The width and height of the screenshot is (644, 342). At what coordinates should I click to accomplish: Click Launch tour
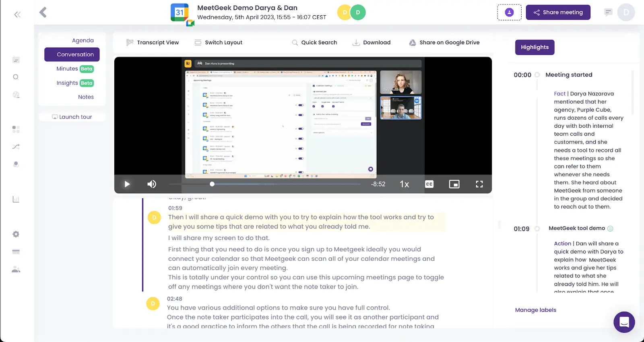tap(72, 117)
